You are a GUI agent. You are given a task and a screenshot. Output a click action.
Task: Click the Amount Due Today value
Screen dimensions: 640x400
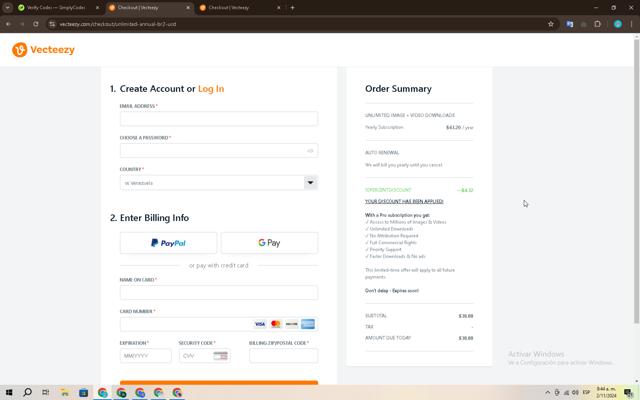tap(466, 338)
